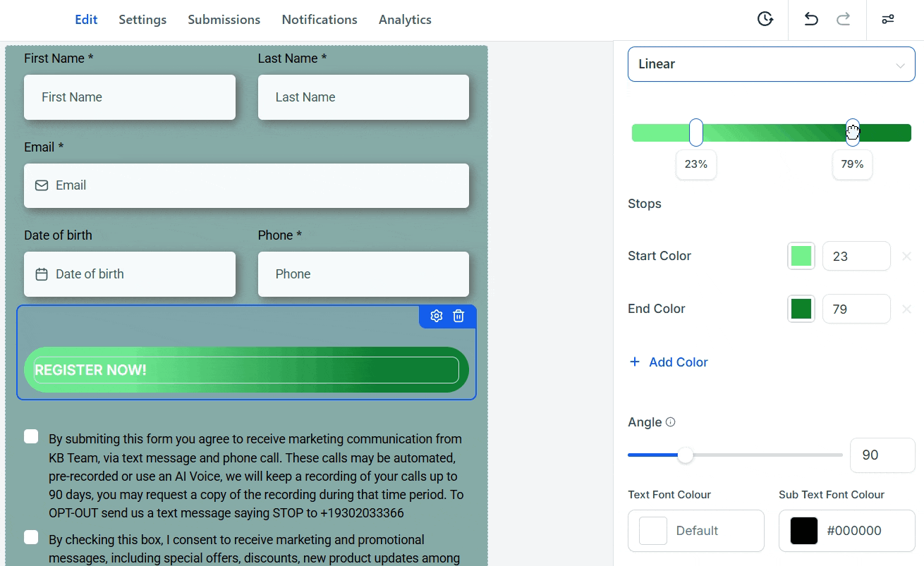Click the First Name input field

click(x=130, y=97)
